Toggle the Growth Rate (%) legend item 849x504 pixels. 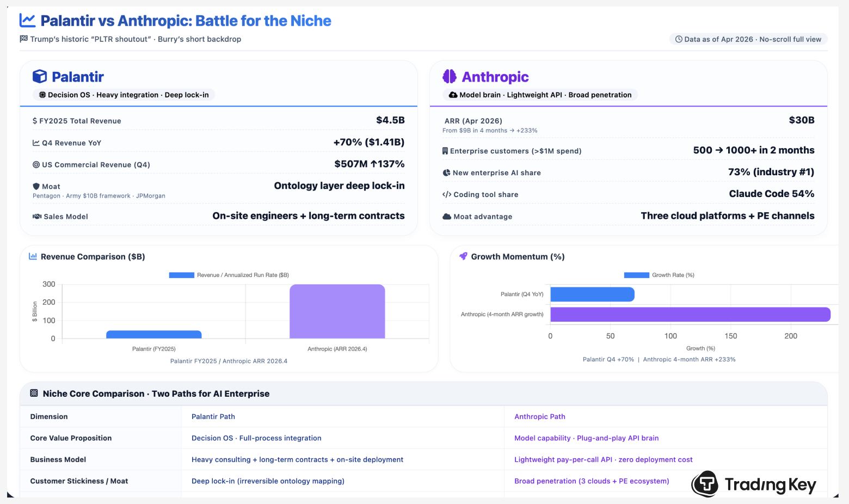pos(659,275)
